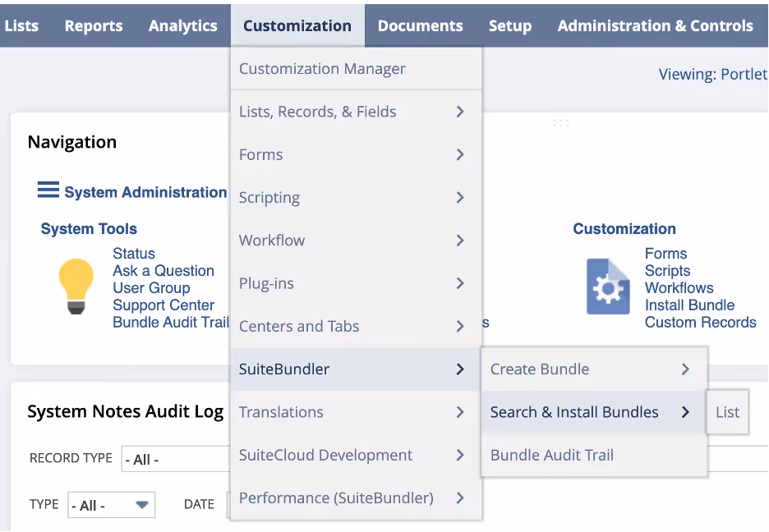Viewport: 769px width, 532px height.
Task: Open the Analytics menu
Action: click(x=182, y=25)
